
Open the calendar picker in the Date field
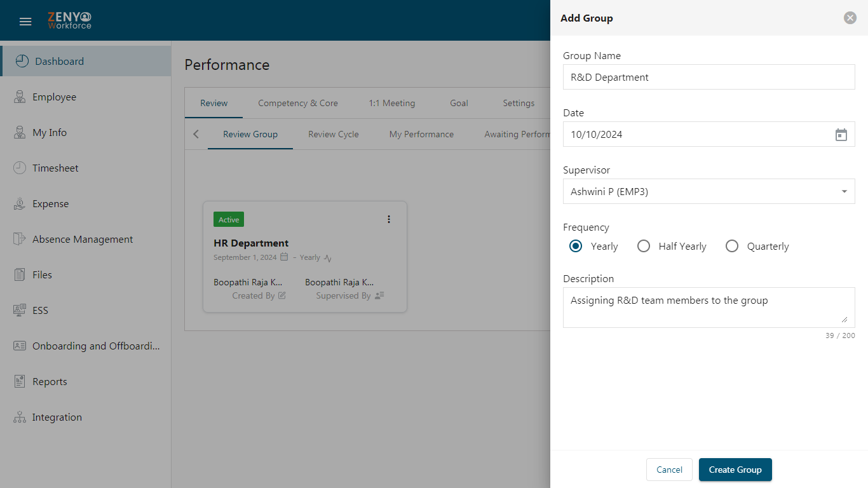(x=841, y=135)
